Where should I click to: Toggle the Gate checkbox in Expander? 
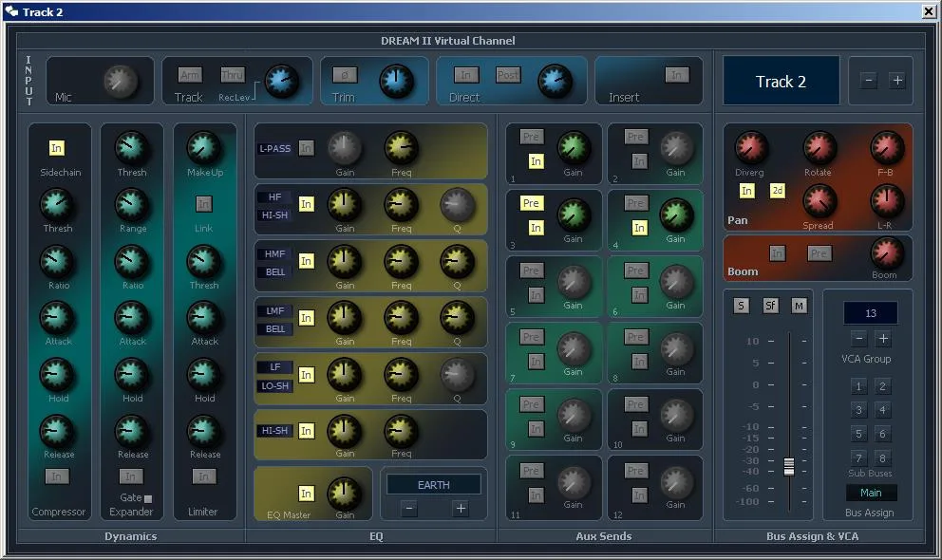pos(148,498)
